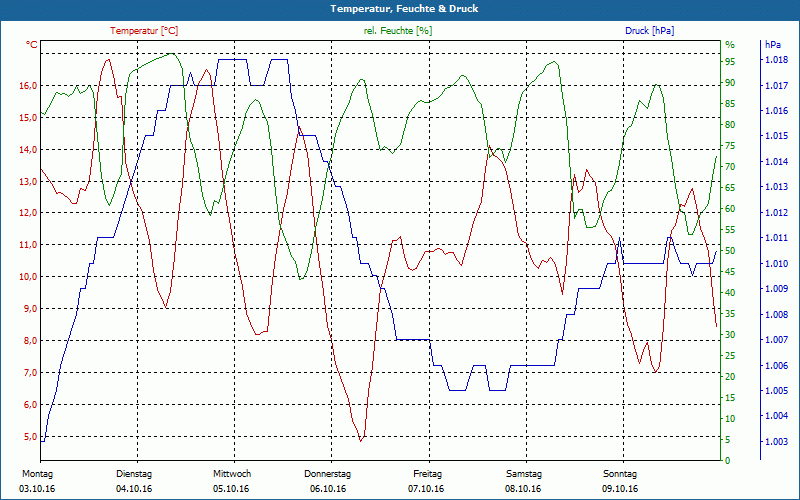This screenshot has height=500, width=800.
Task: Click the date '08.10.16'
Action: pyautogui.click(x=523, y=489)
